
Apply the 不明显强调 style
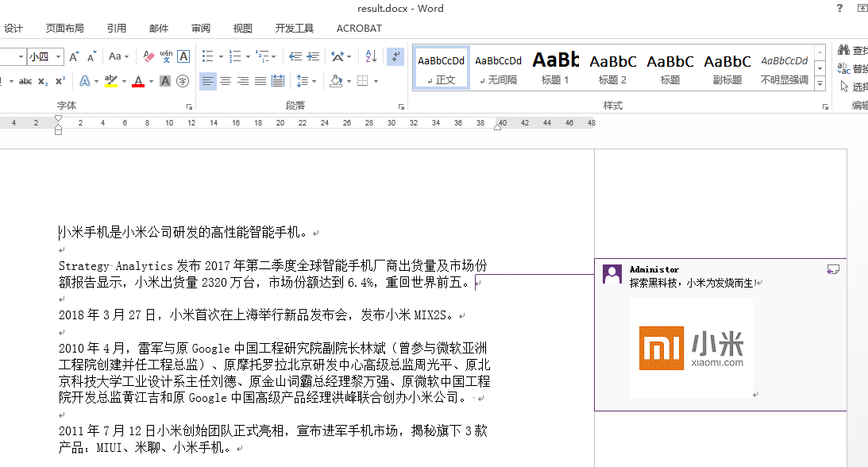pos(785,67)
